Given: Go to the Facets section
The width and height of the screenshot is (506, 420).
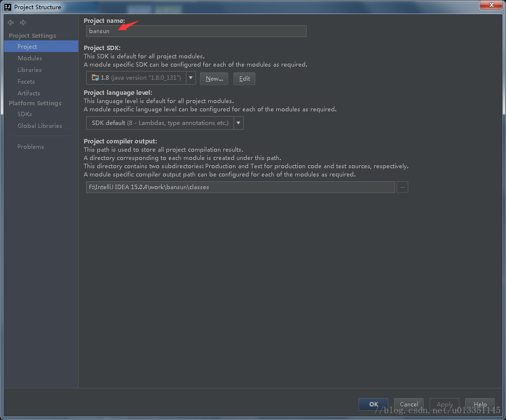Looking at the screenshot, I should (x=26, y=82).
